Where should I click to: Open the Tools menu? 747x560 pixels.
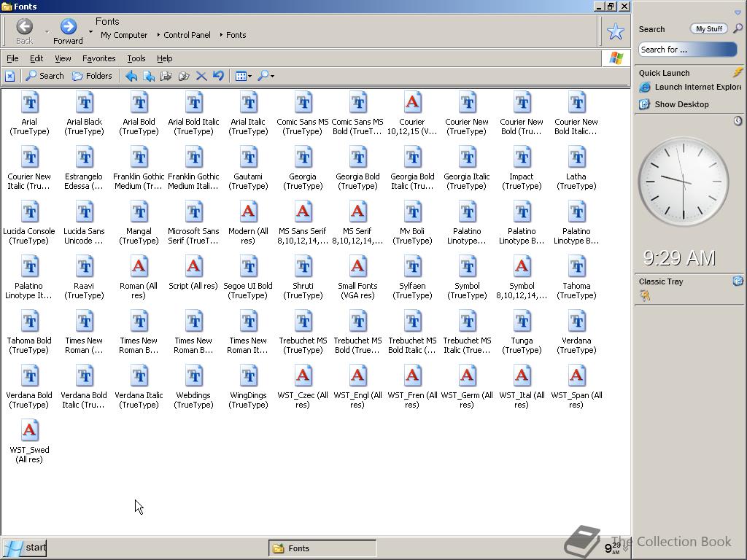136,58
